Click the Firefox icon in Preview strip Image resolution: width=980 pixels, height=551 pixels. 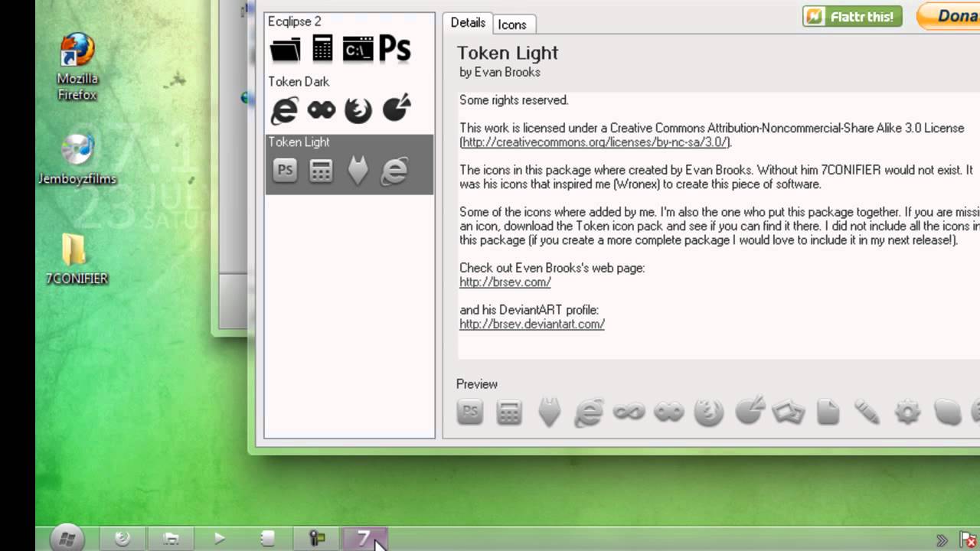(708, 412)
